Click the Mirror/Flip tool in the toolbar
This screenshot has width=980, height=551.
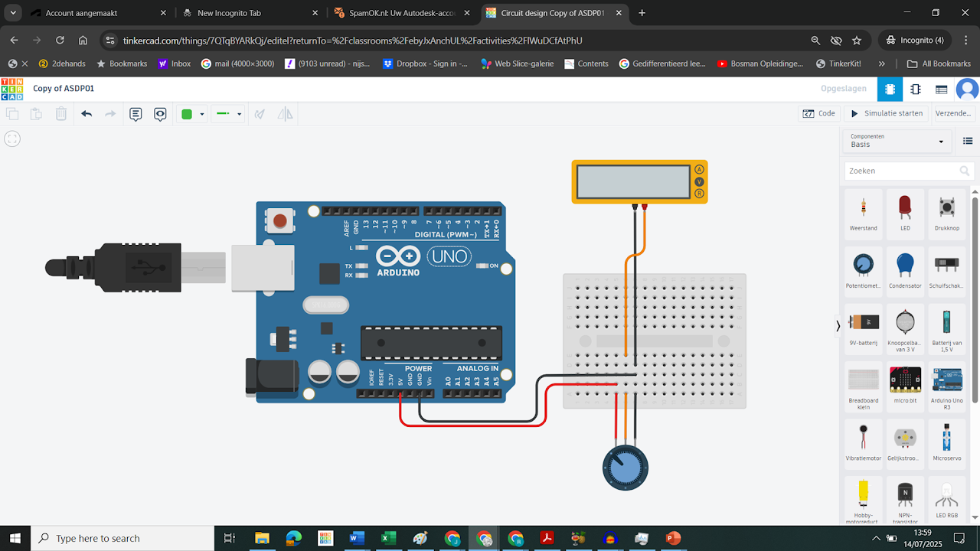point(285,114)
